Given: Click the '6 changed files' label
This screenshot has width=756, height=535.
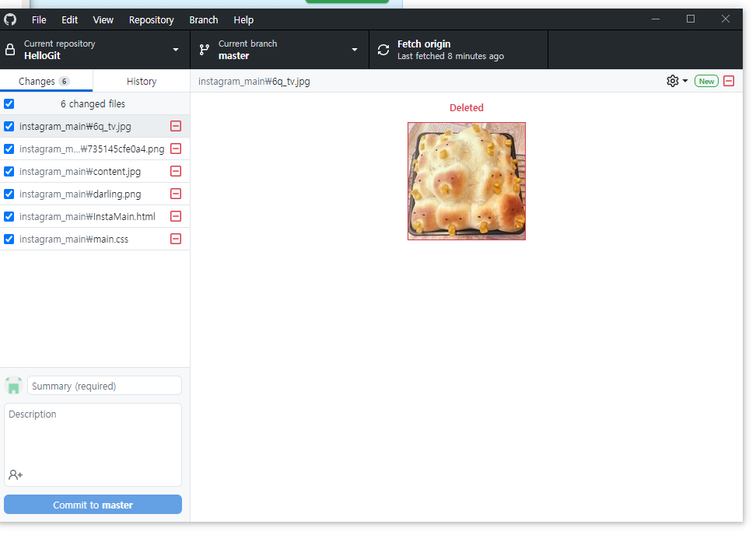Looking at the screenshot, I should tap(93, 103).
